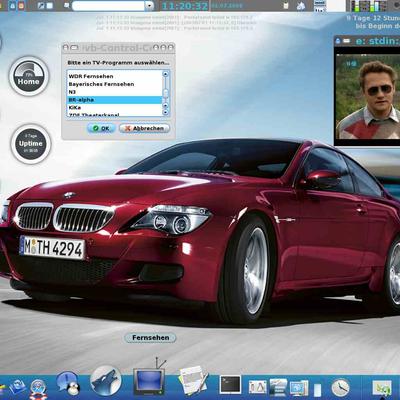Click the channel list bottom scroll-down arrow
Viewport: 400px width, 400px height.
point(166,113)
